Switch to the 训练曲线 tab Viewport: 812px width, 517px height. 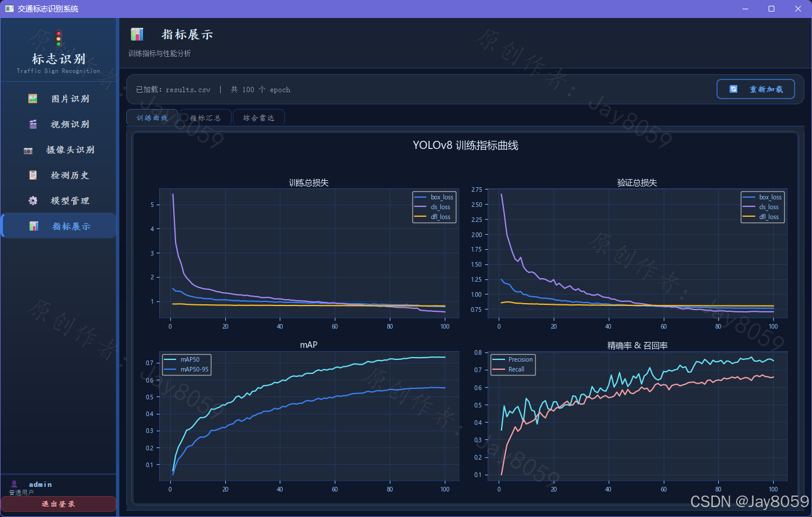coord(152,118)
